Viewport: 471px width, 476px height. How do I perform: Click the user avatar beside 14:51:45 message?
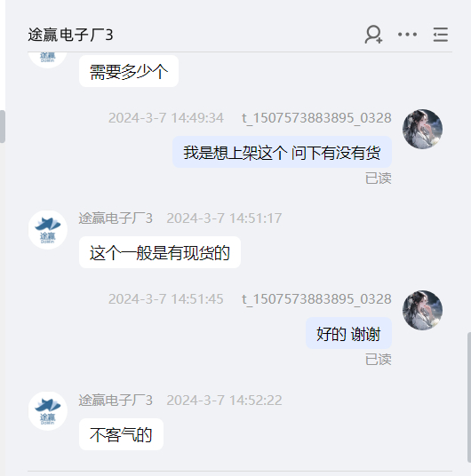tap(422, 310)
